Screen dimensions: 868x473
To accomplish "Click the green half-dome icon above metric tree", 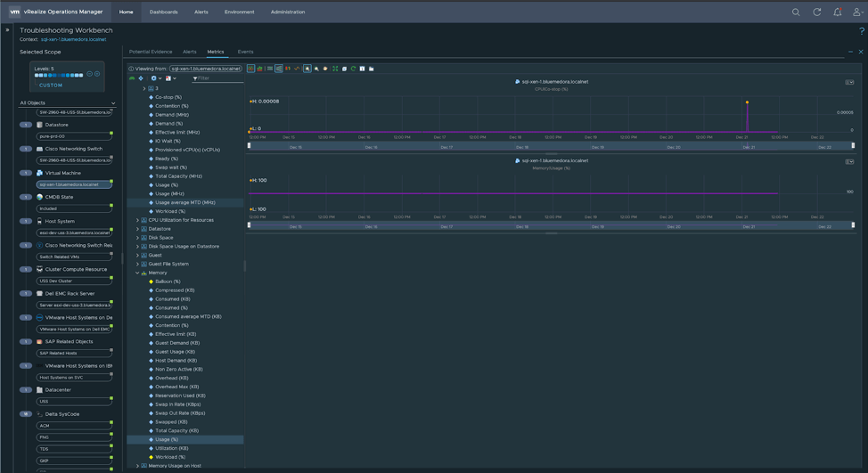I will pyautogui.click(x=132, y=78).
